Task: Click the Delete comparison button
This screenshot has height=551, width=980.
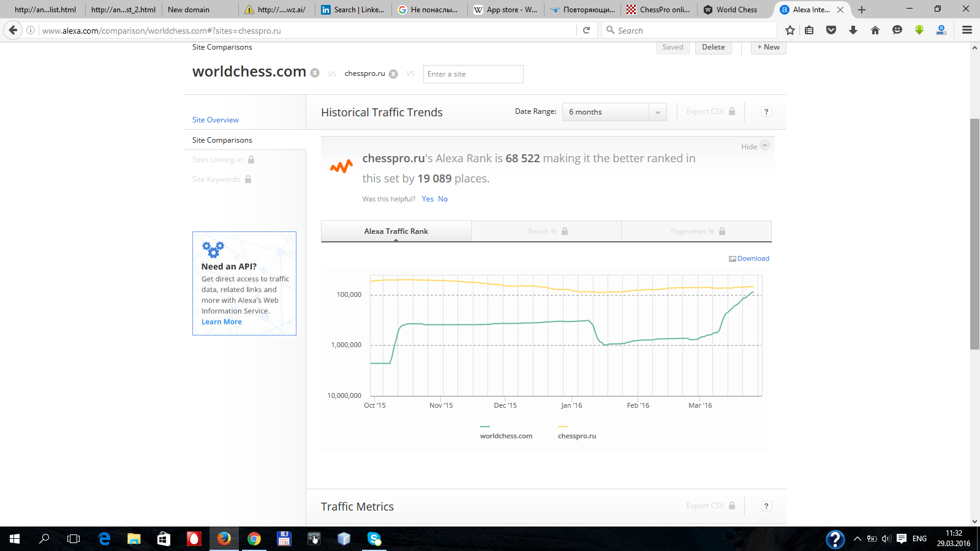Action: [713, 47]
